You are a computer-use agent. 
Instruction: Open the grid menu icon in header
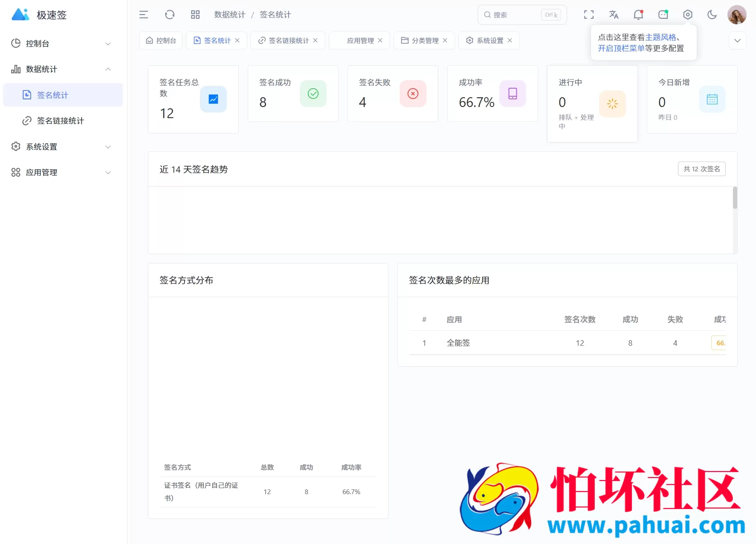pyautogui.click(x=195, y=15)
